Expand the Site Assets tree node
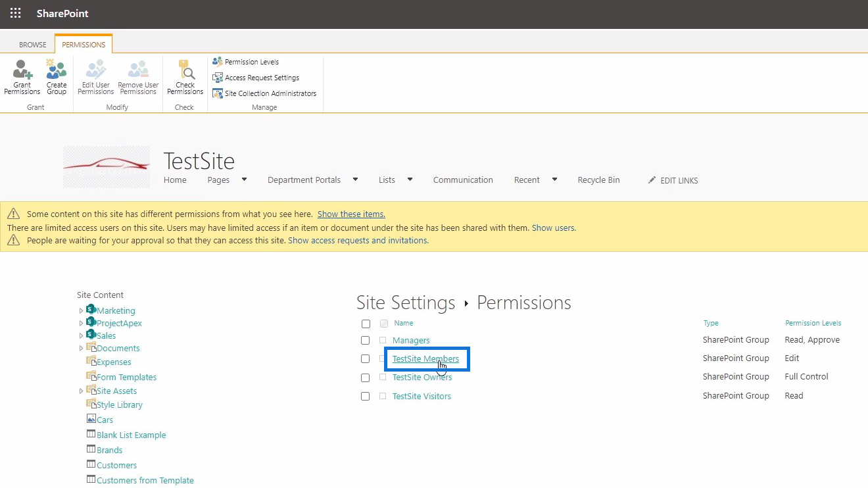Viewport: 868px width, 488px height. 82,391
